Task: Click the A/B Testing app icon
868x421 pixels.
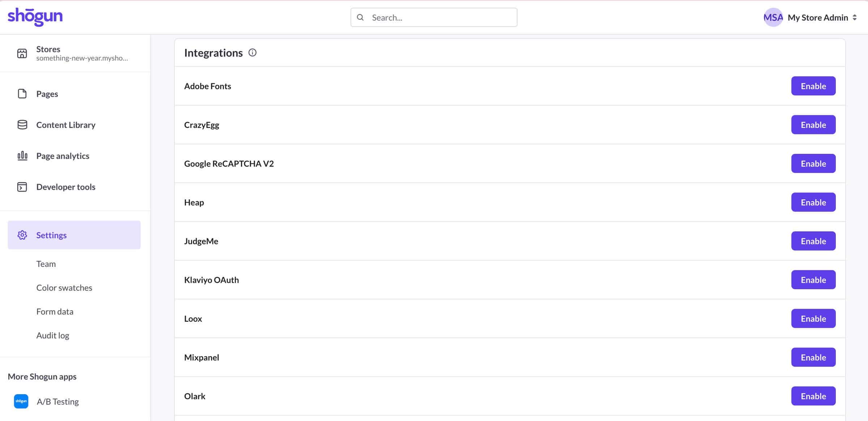Action: (x=21, y=401)
